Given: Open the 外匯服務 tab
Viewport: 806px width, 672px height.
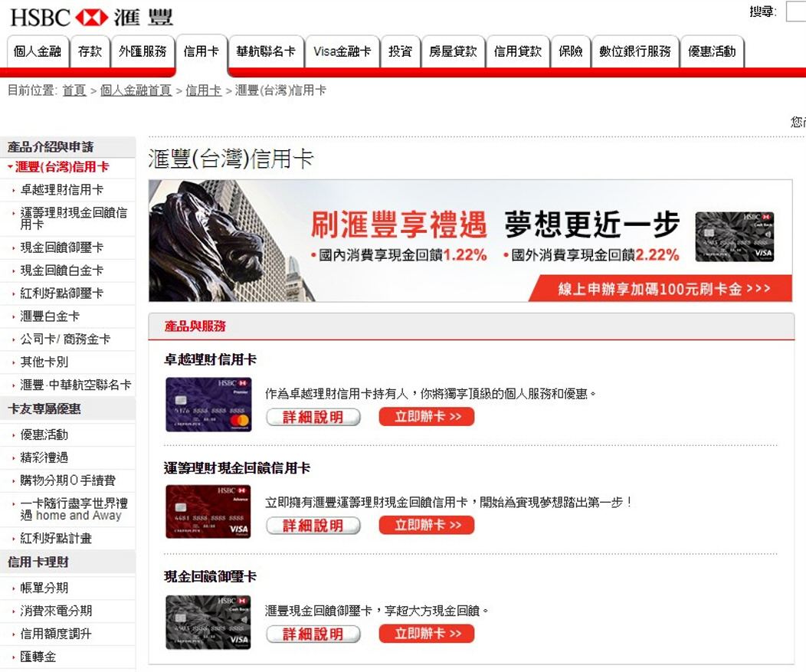Looking at the screenshot, I should [143, 51].
